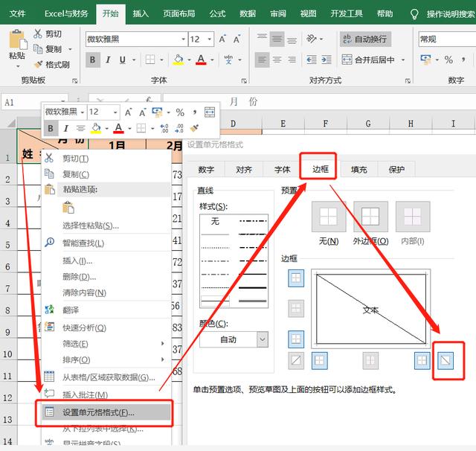Screen dimensions: 476x451
Task: Click the top border button
Action: tap(296, 278)
